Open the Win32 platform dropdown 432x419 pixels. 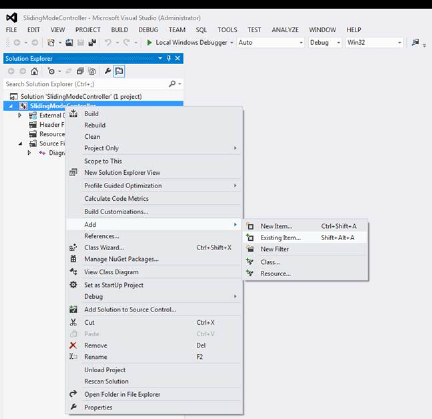(374, 43)
